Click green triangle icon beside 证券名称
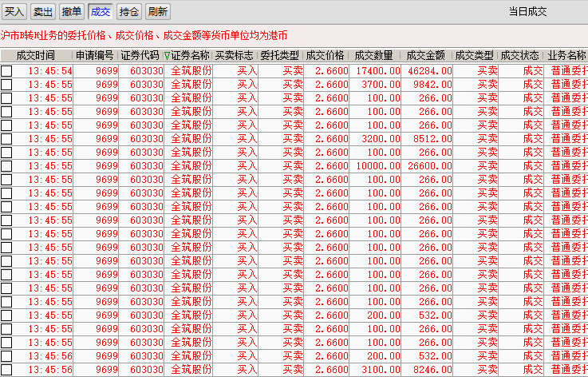588x377 pixels. (168, 56)
